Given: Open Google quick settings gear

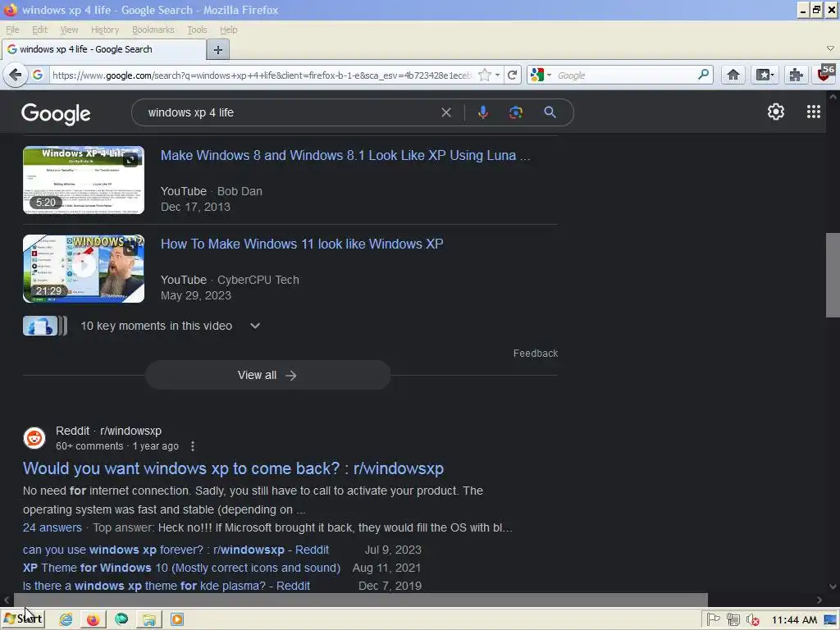Looking at the screenshot, I should pos(775,112).
